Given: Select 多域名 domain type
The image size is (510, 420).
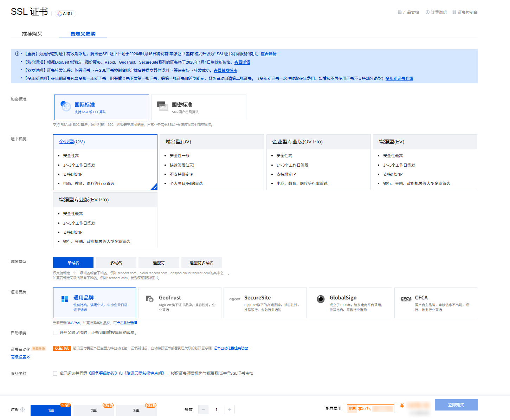Looking at the screenshot, I should 116,263.
